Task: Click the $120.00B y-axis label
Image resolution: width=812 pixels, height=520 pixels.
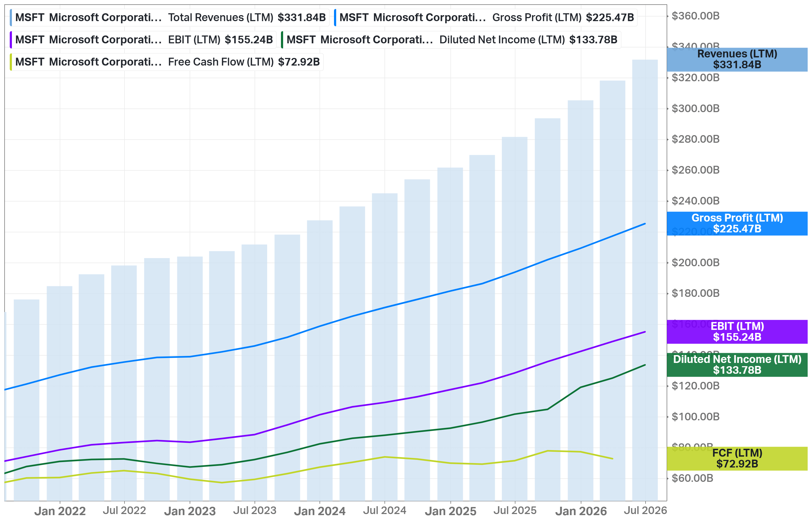Action: pos(696,386)
